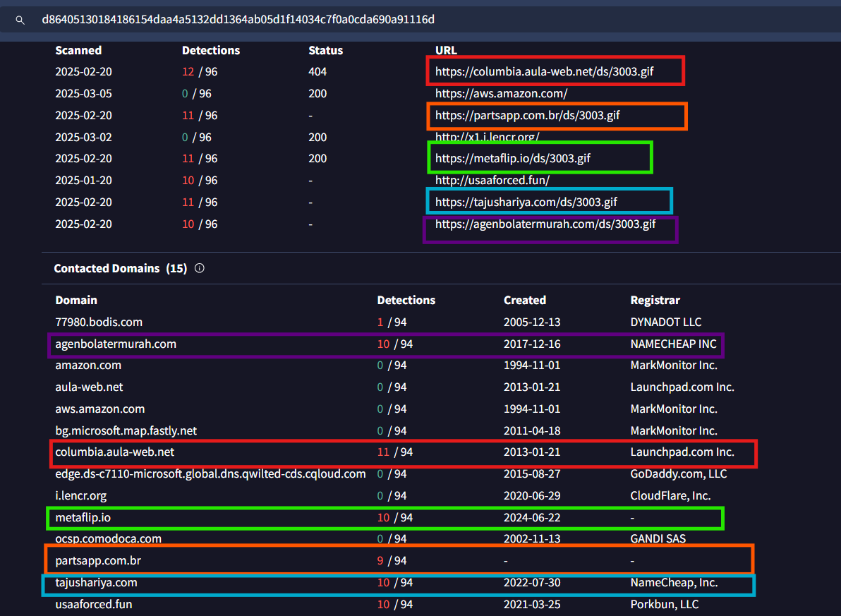Screen dimensions: 841x616
Task: Select the aula-web.net domain entry
Action: [x=89, y=387]
